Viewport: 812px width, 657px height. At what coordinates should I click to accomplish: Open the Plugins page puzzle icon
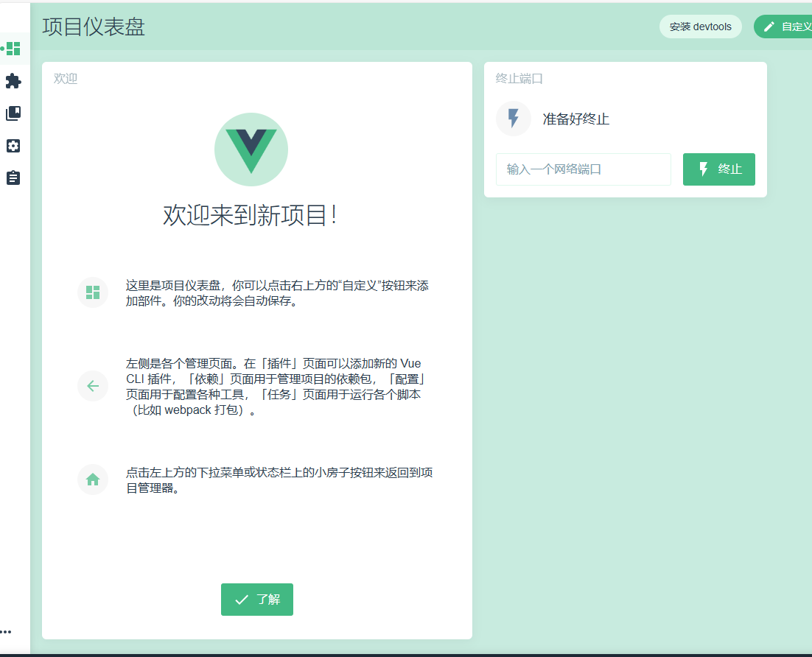(13, 81)
